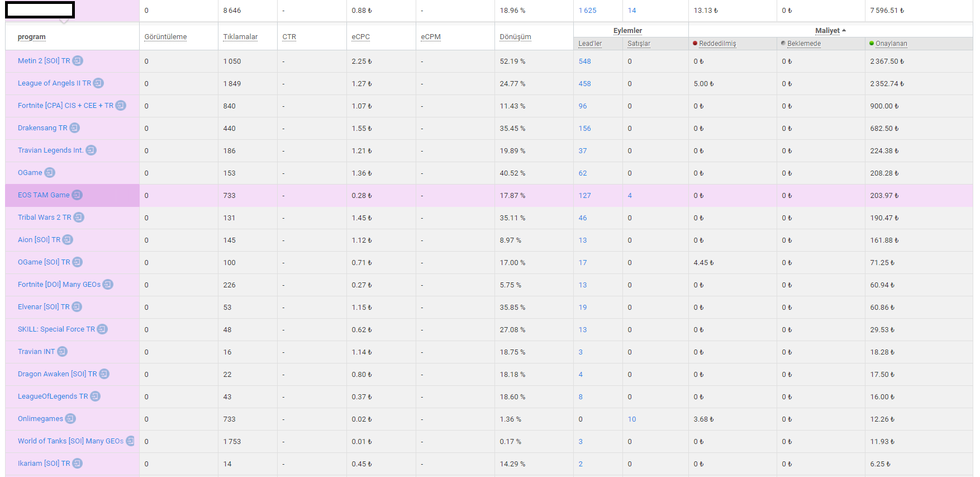The width and height of the screenshot is (980, 477).
Task: Sort the table by Tıklamalar
Action: point(240,37)
